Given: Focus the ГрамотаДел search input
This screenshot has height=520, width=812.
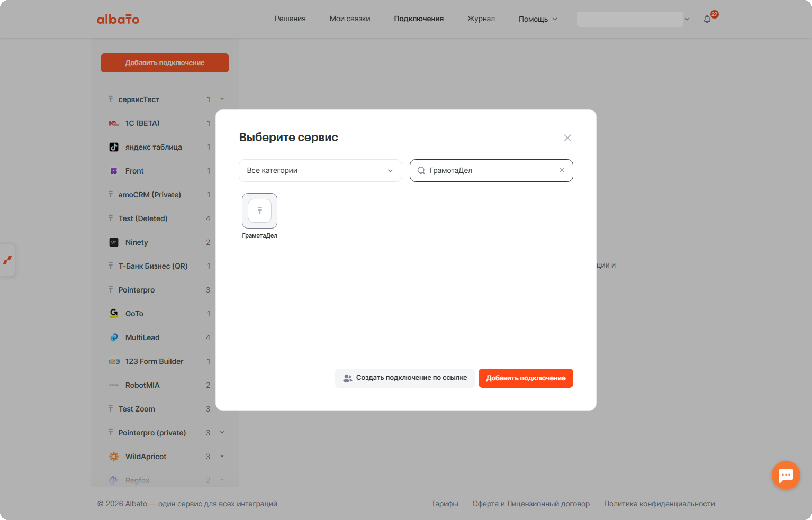Looking at the screenshot, I should point(491,170).
